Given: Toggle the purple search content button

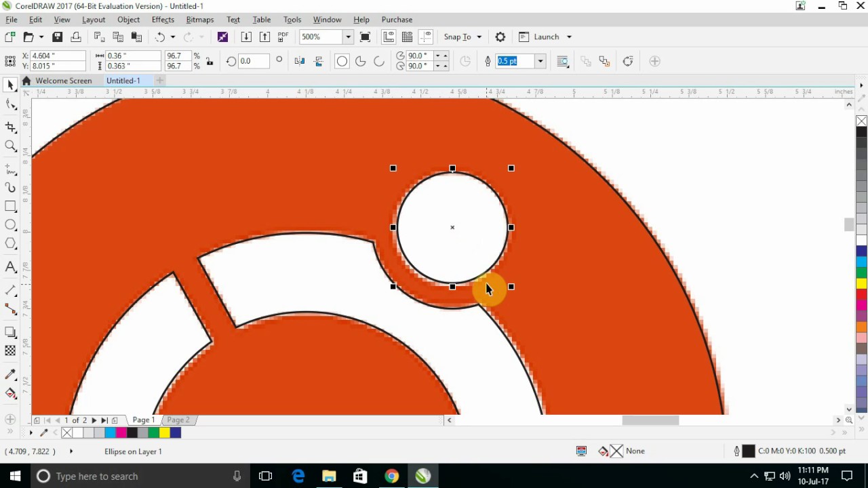Looking at the screenshot, I should [x=222, y=37].
